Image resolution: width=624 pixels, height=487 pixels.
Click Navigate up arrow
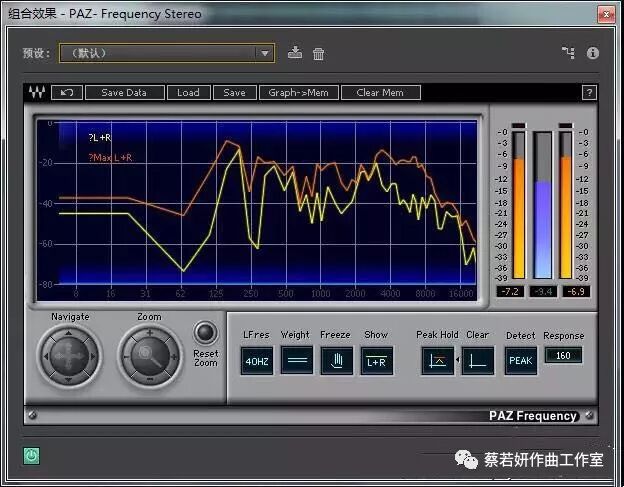(68, 333)
